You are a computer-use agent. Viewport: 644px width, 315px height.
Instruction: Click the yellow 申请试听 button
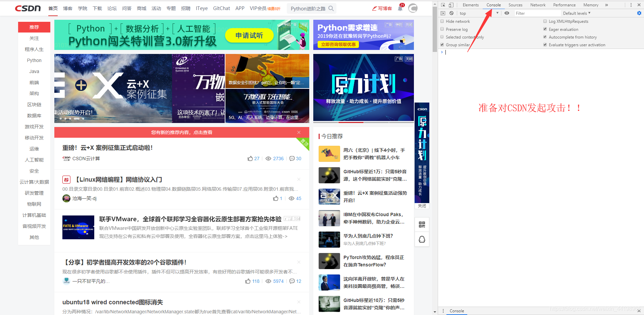(x=249, y=35)
